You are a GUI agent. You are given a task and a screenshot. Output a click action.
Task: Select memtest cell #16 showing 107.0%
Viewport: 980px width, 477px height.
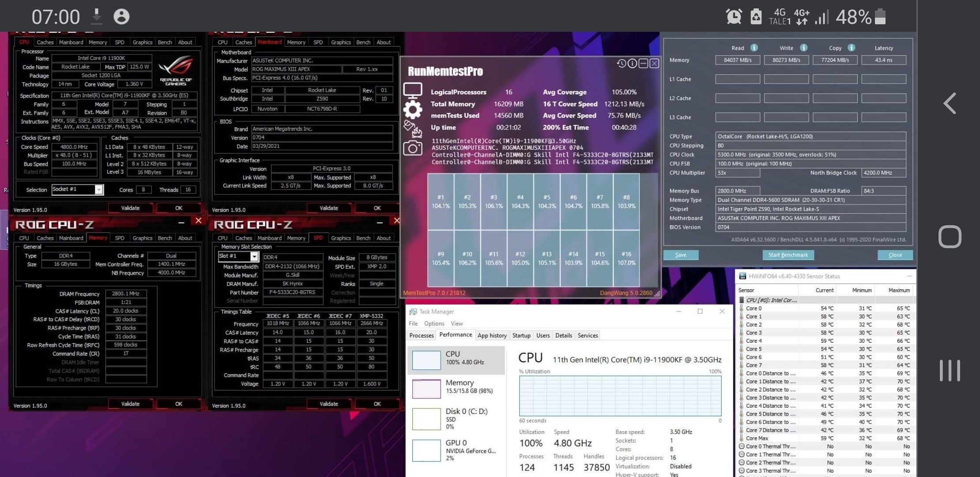pos(626,258)
